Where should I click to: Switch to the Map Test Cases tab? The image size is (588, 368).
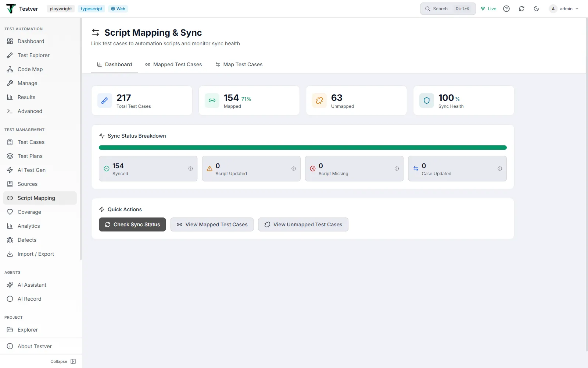239,64
